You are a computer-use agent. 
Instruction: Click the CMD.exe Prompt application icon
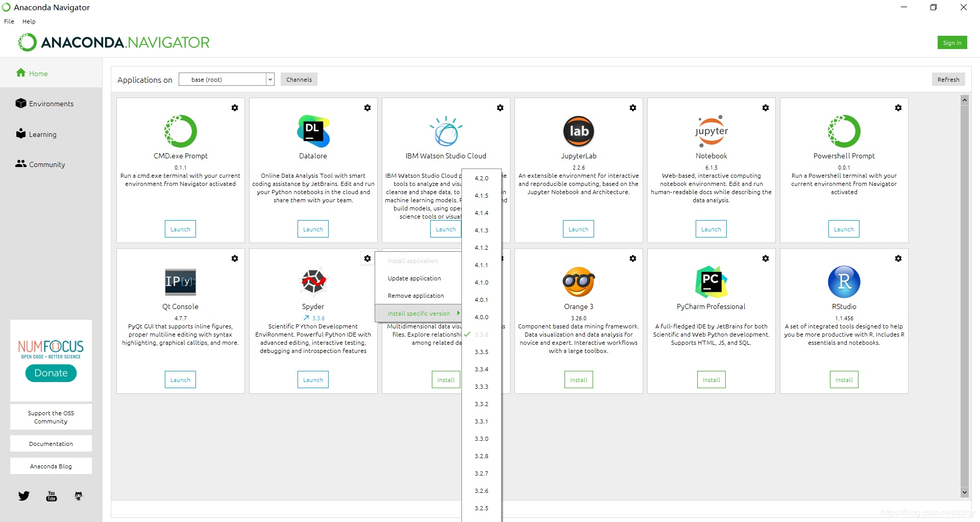click(181, 131)
